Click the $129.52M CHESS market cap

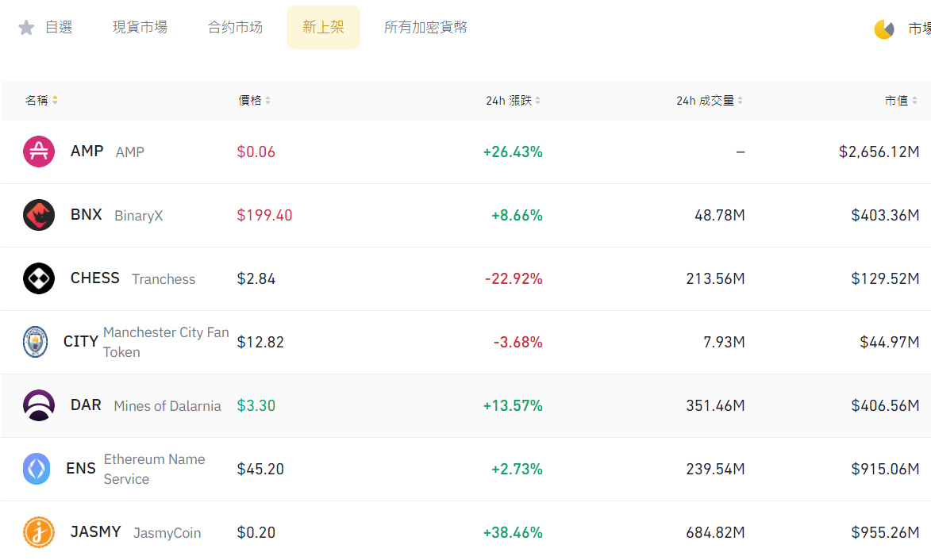click(885, 279)
